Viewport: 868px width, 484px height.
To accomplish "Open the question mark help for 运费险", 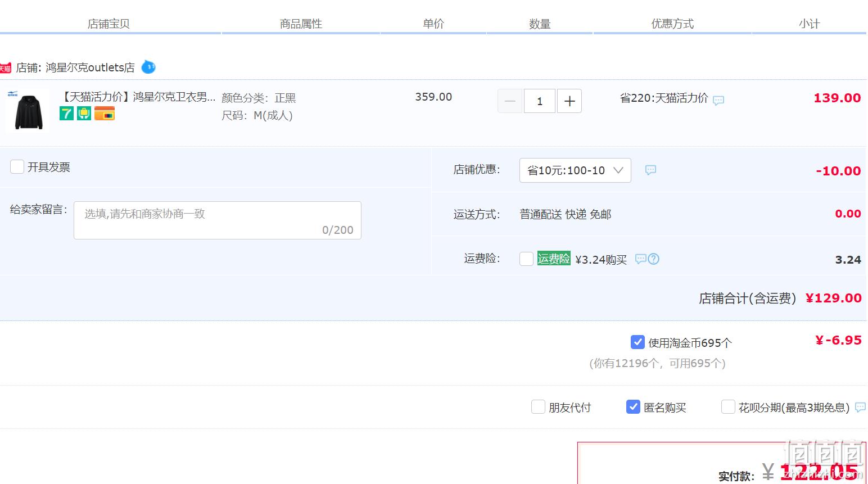I will click(654, 259).
